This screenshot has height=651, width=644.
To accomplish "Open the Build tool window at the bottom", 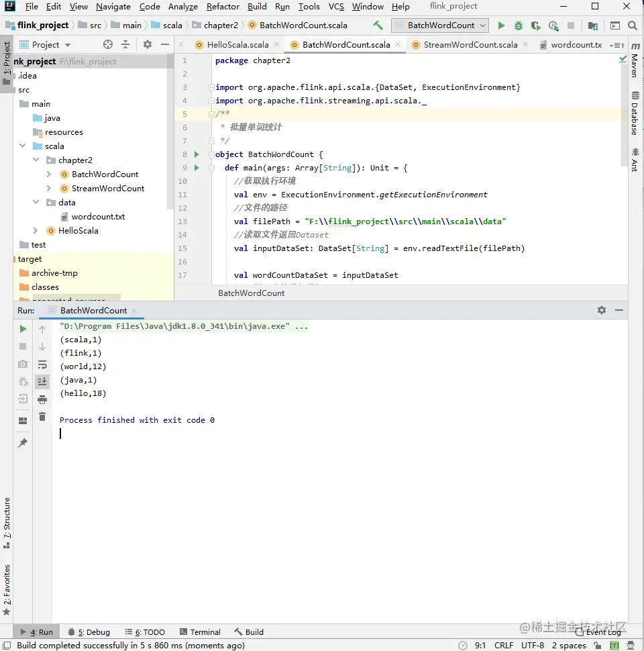I will tap(249, 632).
